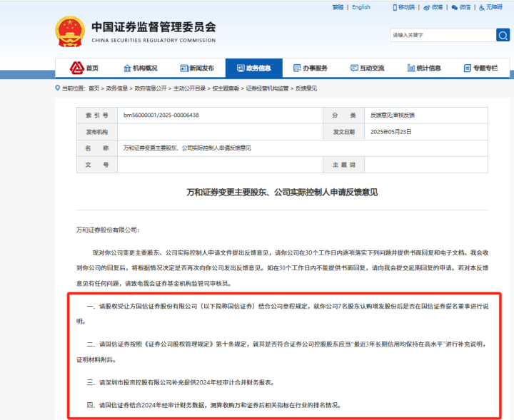This screenshot has width=514, height=420.
Task: Click the 发布机构 label cell
Action: coord(97,132)
